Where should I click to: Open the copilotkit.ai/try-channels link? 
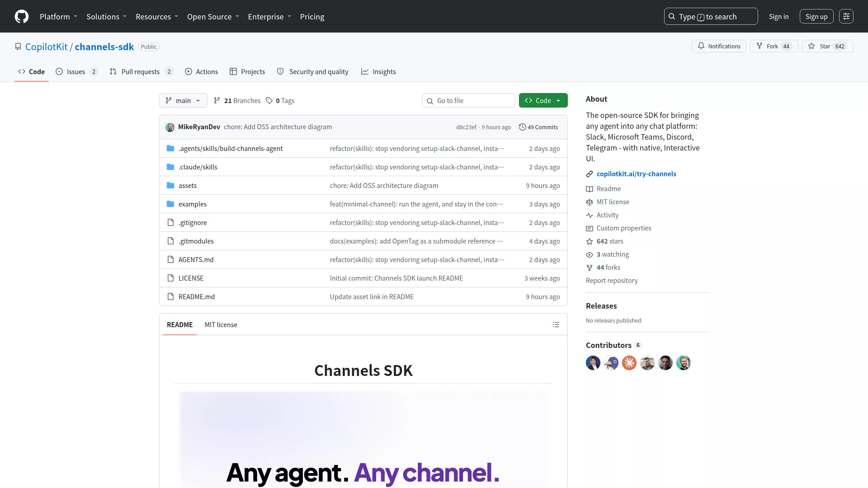(x=636, y=174)
